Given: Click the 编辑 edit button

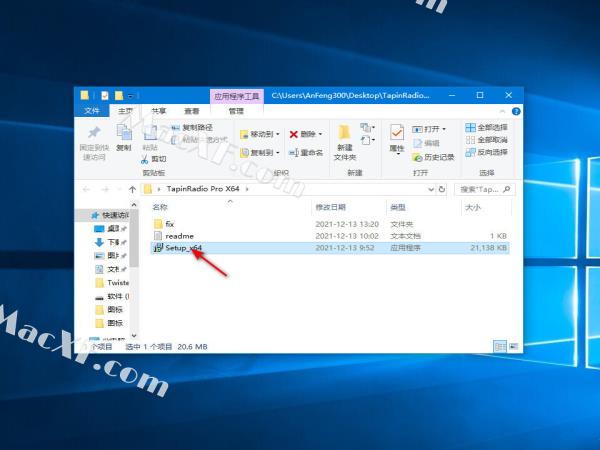Looking at the screenshot, I should click(426, 143).
